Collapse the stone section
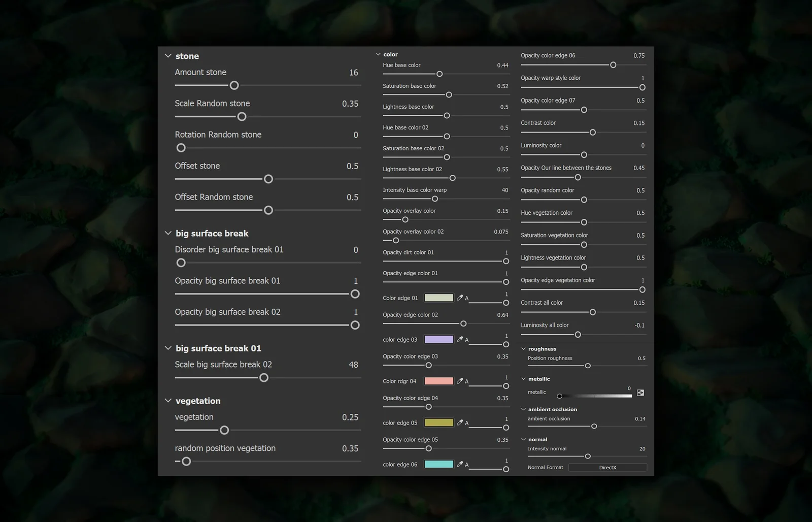The height and width of the screenshot is (522, 812). click(x=168, y=56)
